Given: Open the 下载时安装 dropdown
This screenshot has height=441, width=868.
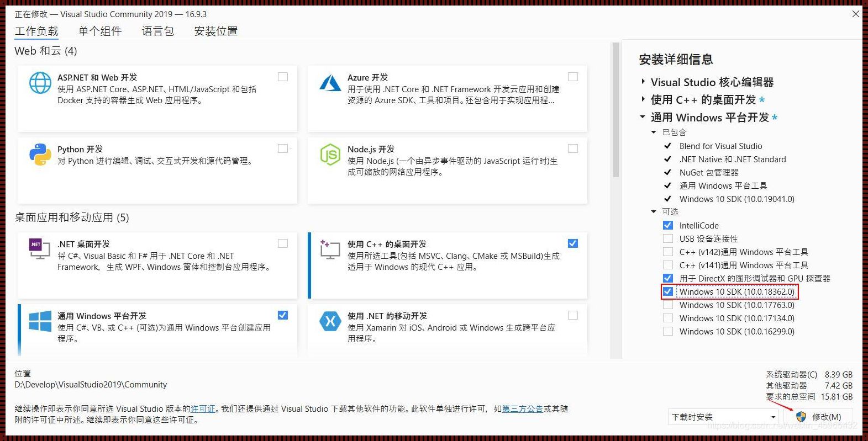Looking at the screenshot, I should point(724,417).
